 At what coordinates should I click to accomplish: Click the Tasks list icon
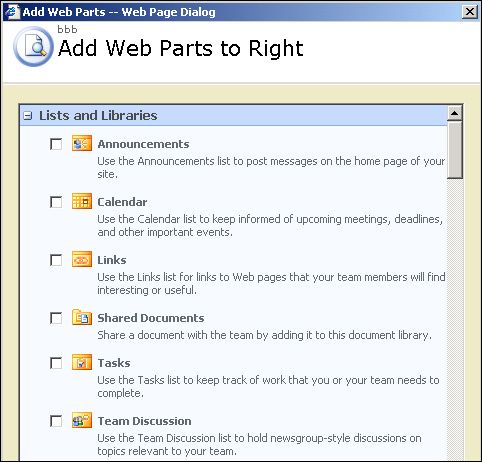tap(82, 362)
